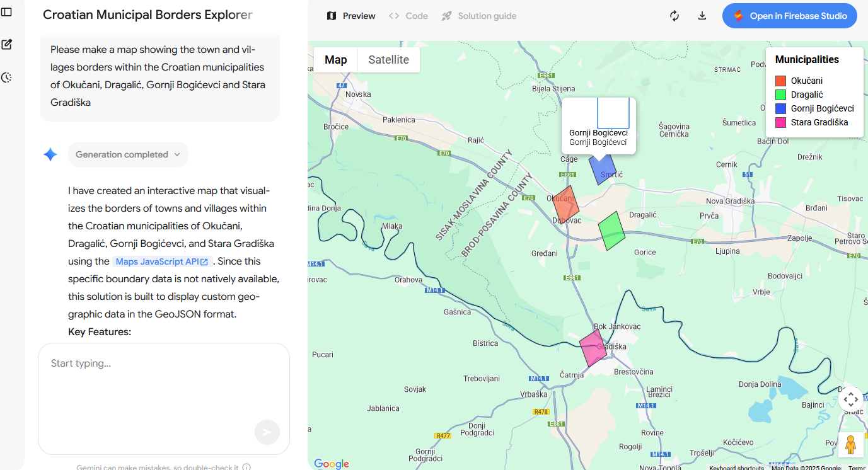Click the Novska town label on map
The width and height of the screenshot is (868, 470).
358,95
